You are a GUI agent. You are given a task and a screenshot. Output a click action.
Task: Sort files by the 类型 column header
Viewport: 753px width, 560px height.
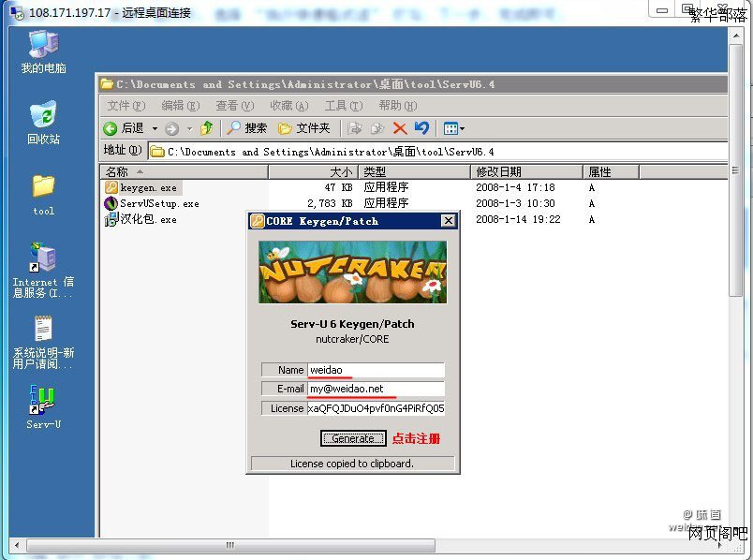point(415,171)
